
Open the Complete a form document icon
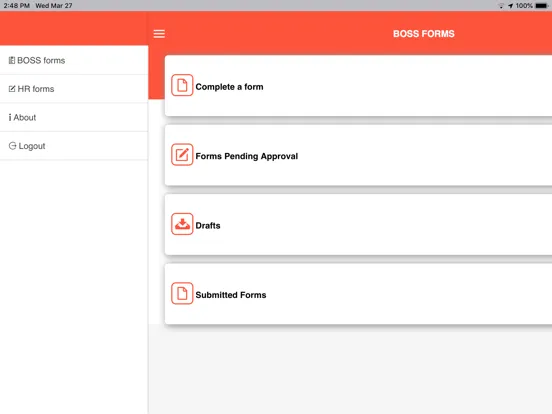coord(182,85)
